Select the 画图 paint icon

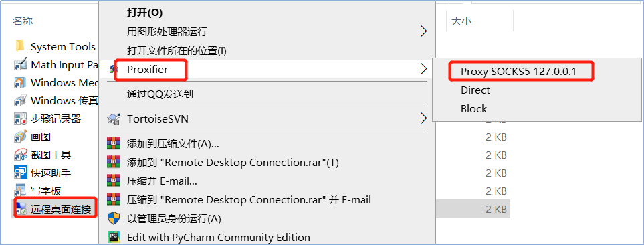pos(20,137)
